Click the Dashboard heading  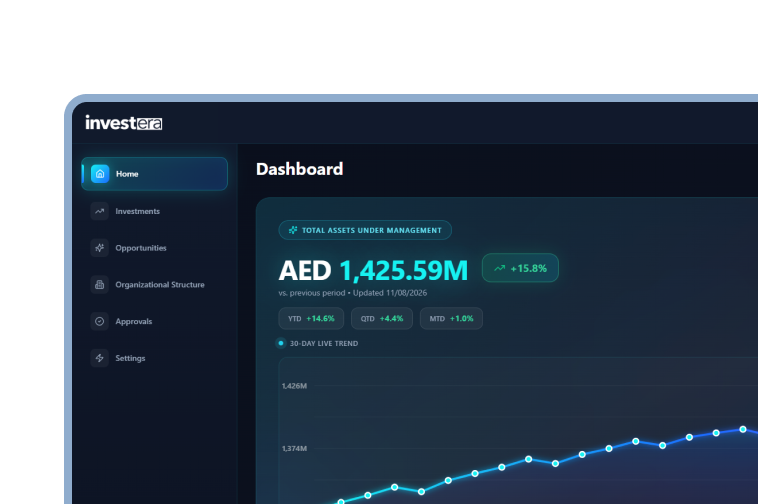click(300, 169)
